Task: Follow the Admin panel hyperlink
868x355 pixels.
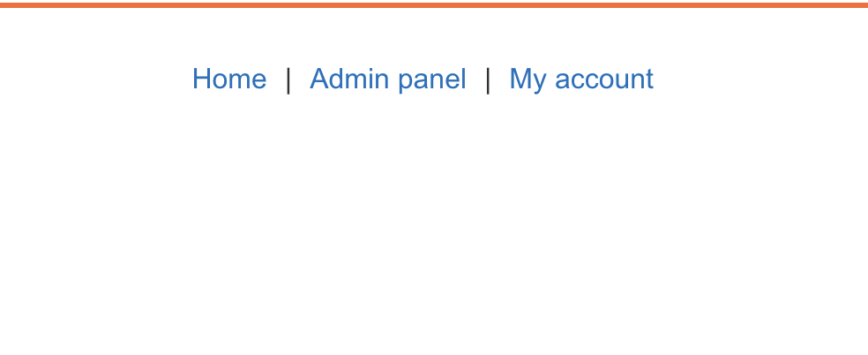Action: click(x=387, y=79)
